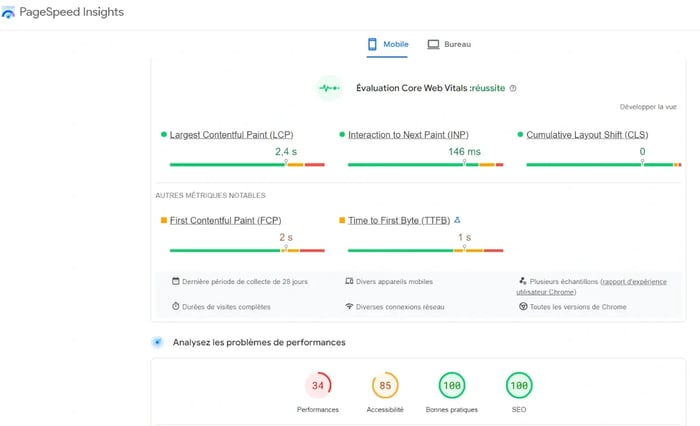Click the devices icon beside Divers appareils mobiles
The height and width of the screenshot is (426, 700).
point(349,281)
